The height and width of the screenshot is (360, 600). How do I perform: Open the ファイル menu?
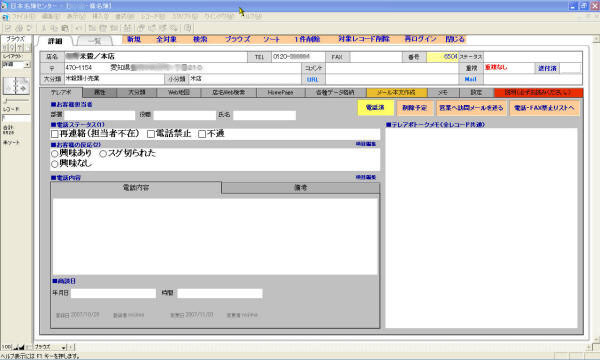tap(23, 17)
